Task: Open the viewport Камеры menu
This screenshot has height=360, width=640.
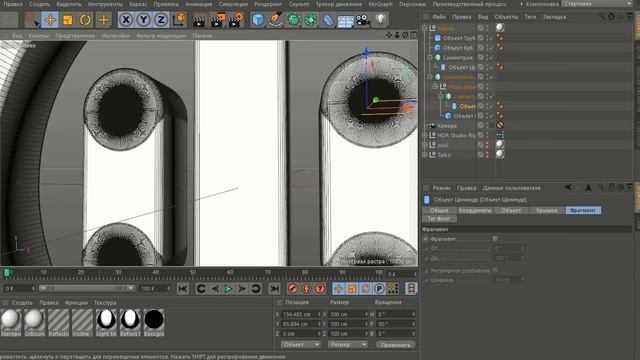Action: click(x=38, y=36)
